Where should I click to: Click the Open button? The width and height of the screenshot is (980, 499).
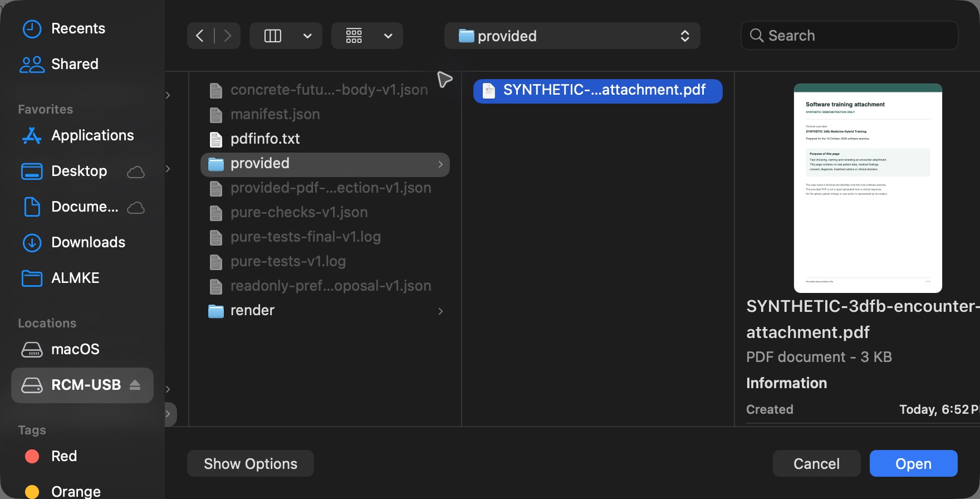click(914, 463)
